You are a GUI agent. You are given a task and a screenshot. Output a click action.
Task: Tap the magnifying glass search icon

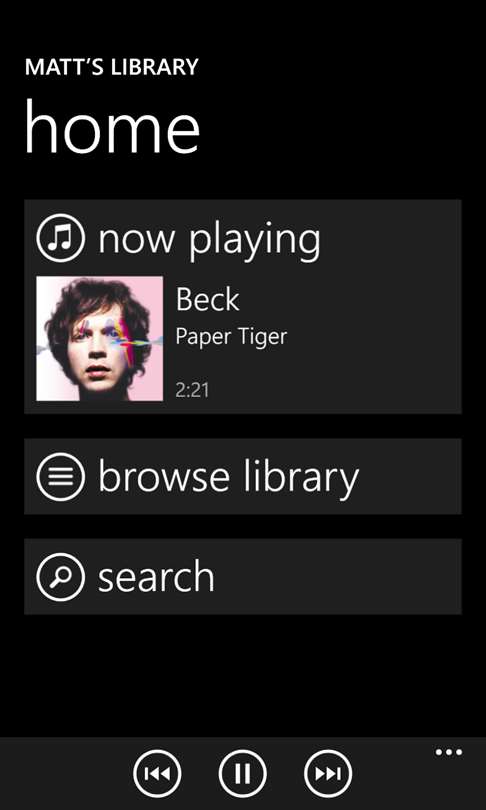pos(60,577)
